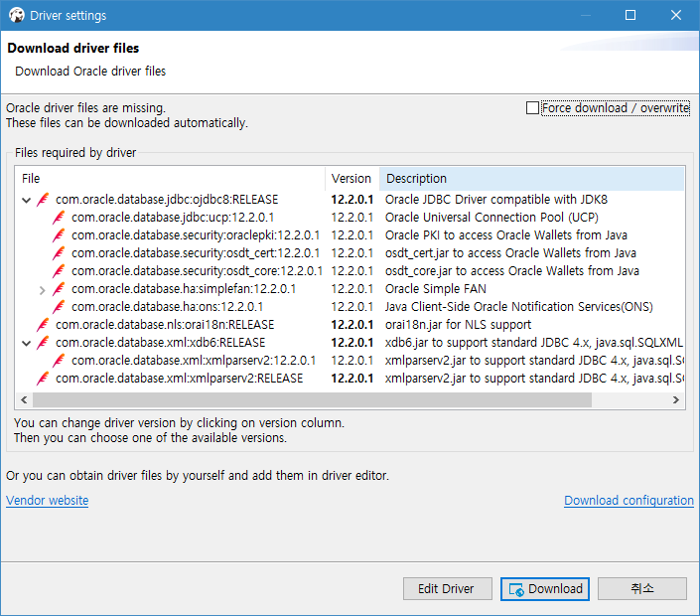Select row com.oracle.database.jdbc:ucp:12.2.0.1
The height and width of the screenshot is (616, 700).
coord(350,218)
